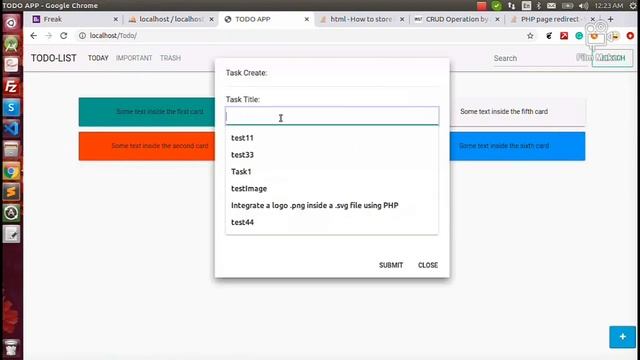
Task: Open the text editor dock icon
Action: [x=11, y=234]
